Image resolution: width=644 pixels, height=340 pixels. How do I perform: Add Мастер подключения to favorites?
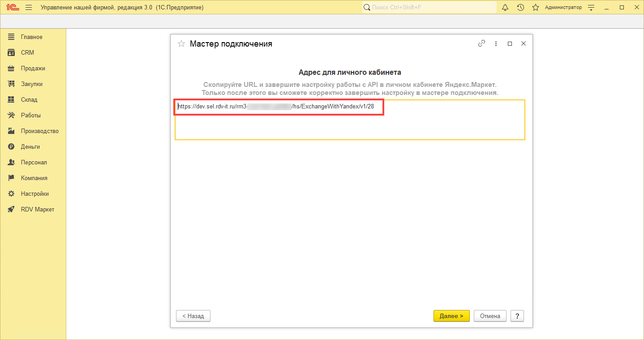click(x=181, y=44)
